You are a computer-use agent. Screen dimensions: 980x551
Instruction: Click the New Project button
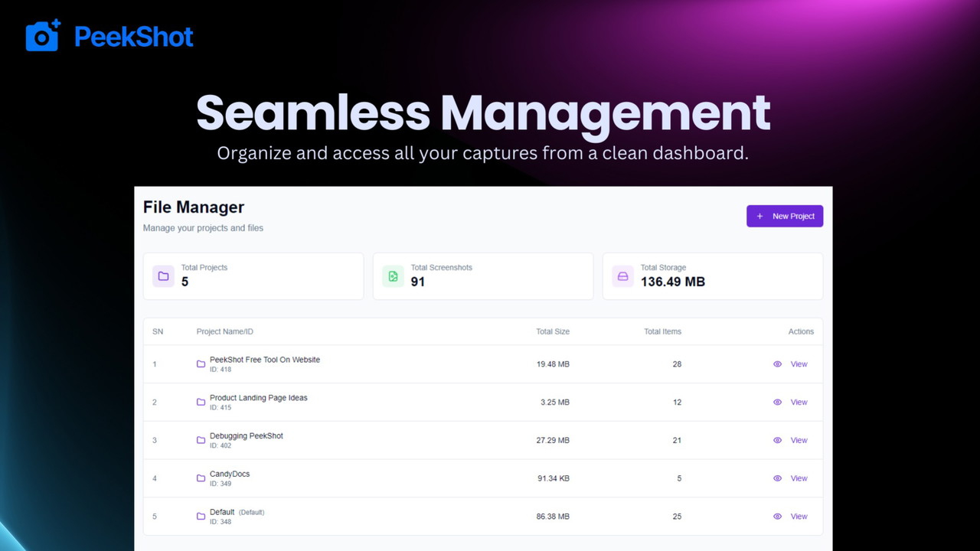[785, 217]
